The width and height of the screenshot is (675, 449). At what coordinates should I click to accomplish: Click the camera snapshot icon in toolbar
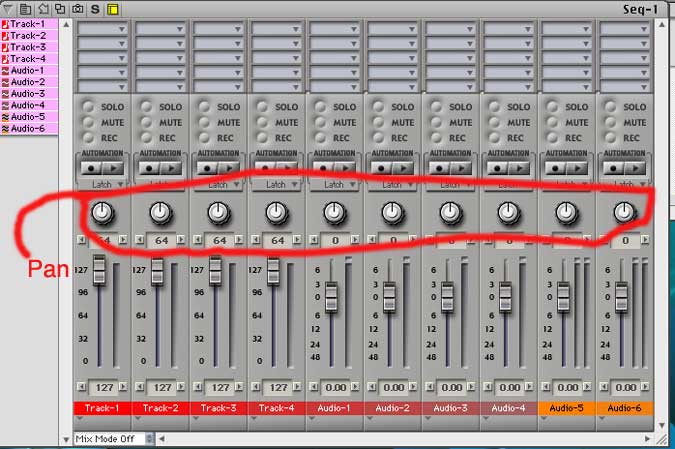point(77,8)
